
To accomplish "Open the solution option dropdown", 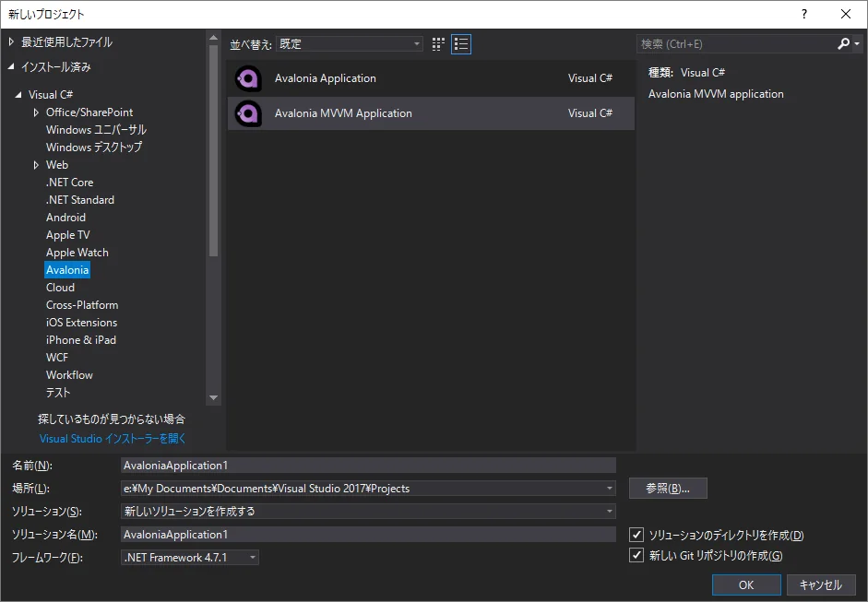I will tap(368, 511).
